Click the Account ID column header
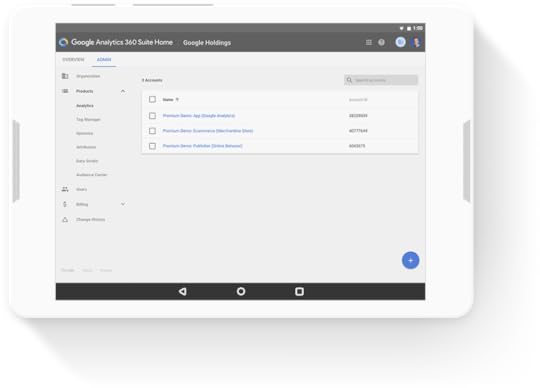540x388 pixels. tap(358, 99)
